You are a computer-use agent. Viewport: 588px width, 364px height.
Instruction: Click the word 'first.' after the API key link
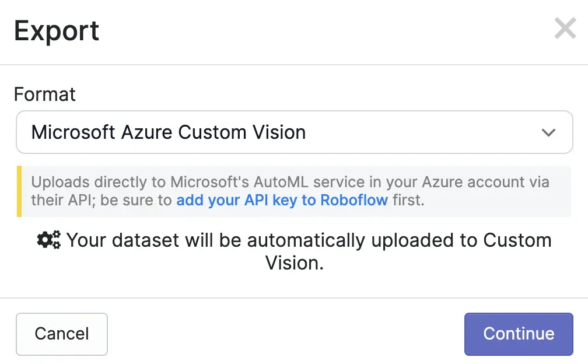click(x=408, y=200)
